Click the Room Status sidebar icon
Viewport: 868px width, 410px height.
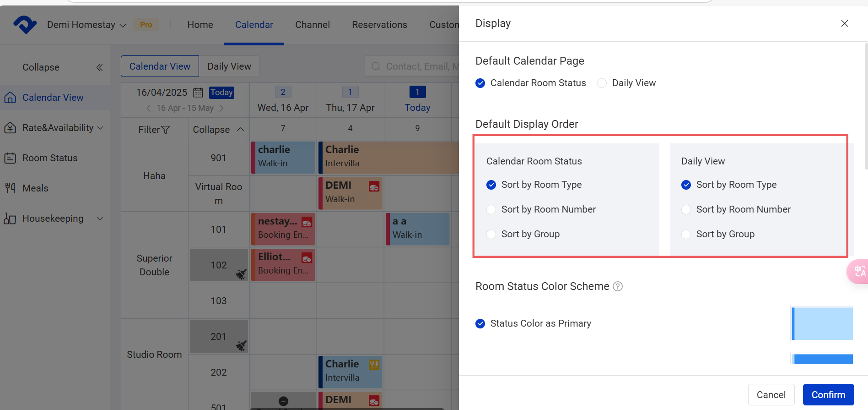[x=10, y=158]
